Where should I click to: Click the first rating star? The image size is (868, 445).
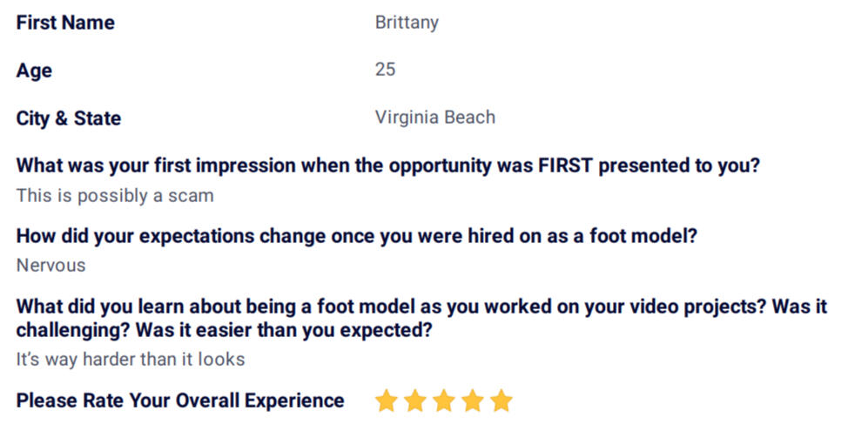pos(386,401)
